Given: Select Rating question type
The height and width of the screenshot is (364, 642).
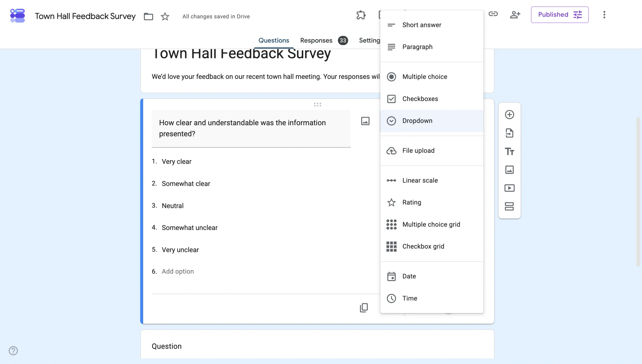Looking at the screenshot, I should pos(432,202).
